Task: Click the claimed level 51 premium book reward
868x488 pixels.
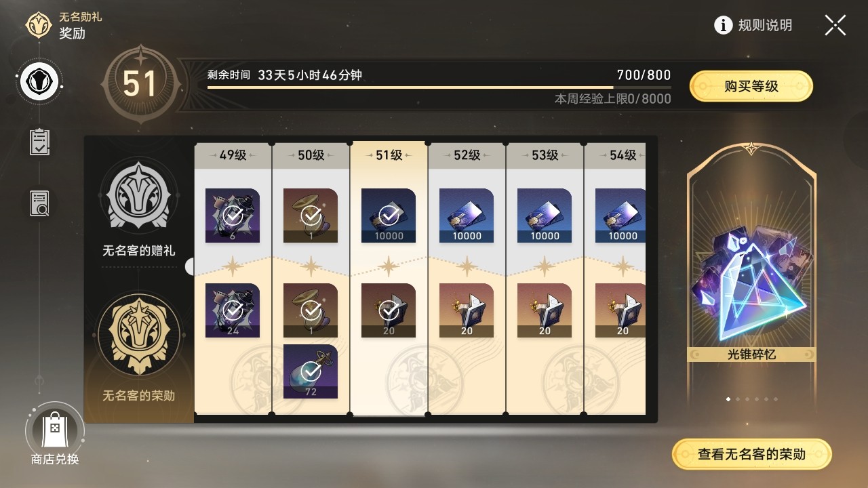Action: 389,310
